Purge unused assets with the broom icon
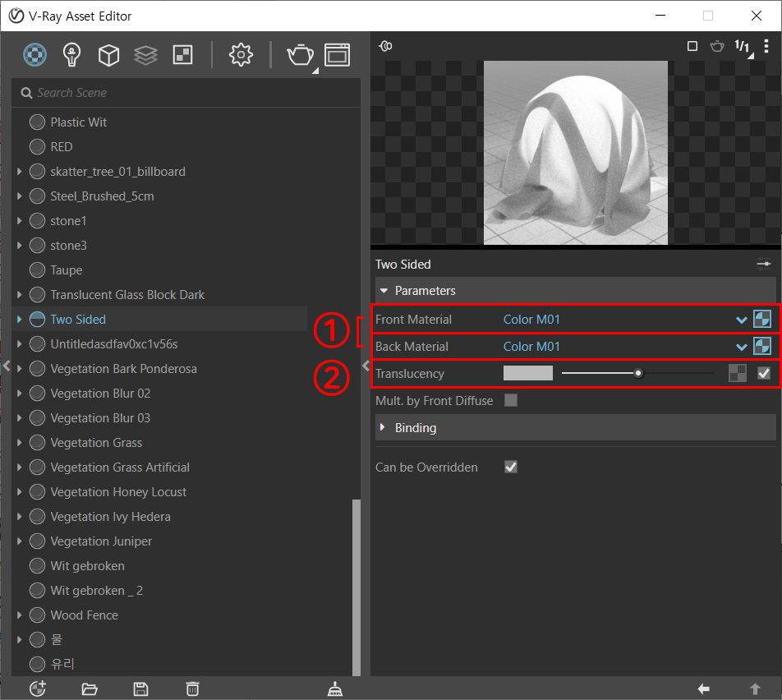The height and width of the screenshot is (700, 782). tap(334, 689)
